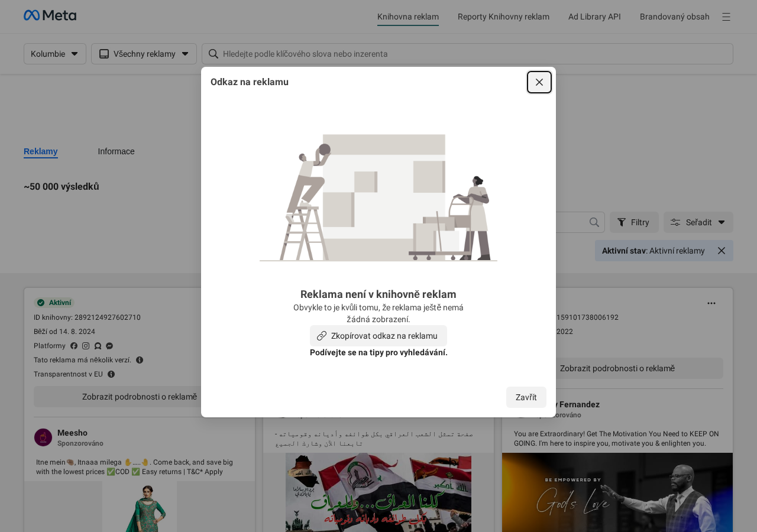Viewport: 757px width, 532px height.
Task: Open the hamburger menu in header
Action: [x=726, y=17]
